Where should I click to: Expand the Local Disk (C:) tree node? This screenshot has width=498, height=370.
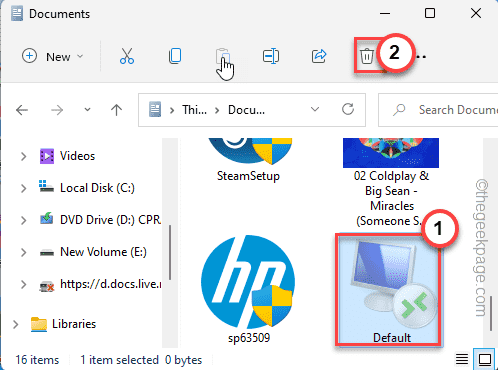coord(23,188)
